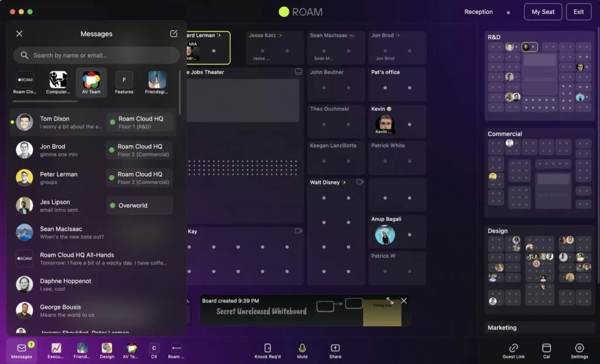Open Sean MacIsaac's conversation
This screenshot has width=600, height=364.
[93, 232]
